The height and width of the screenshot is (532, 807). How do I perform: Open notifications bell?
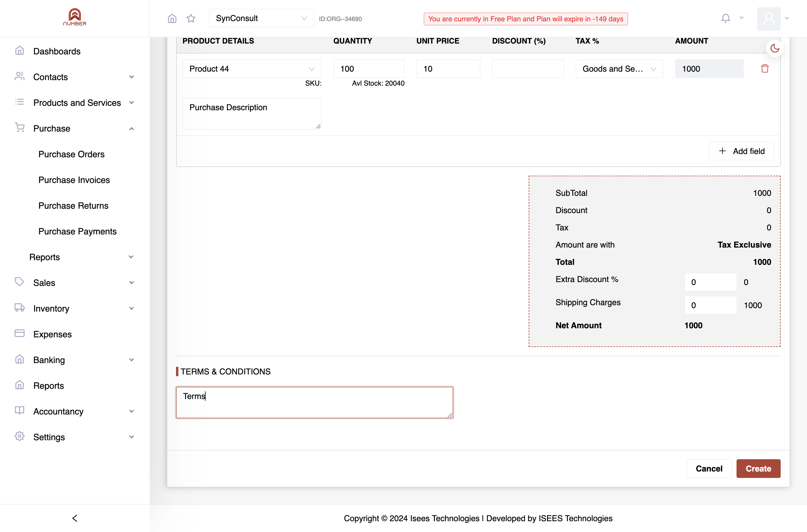pos(725,18)
